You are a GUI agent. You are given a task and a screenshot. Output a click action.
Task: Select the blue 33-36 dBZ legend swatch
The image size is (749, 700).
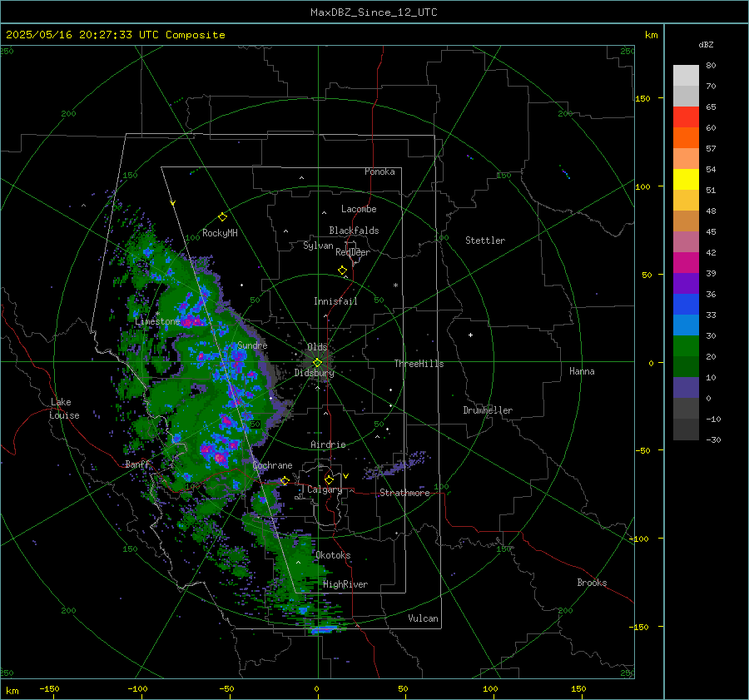click(x=686, y=305)
